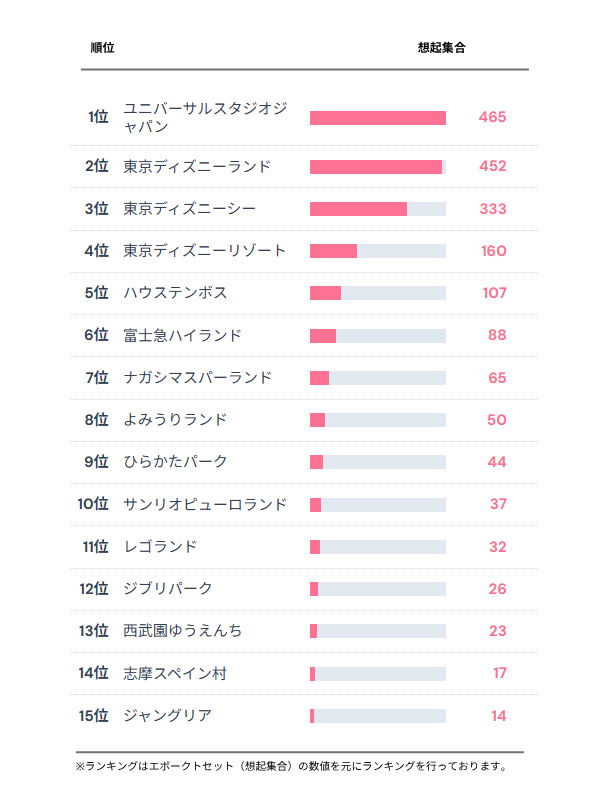Click the 想起集合 column header
Viewport: 600px width, 800px height.
point(441,48)
